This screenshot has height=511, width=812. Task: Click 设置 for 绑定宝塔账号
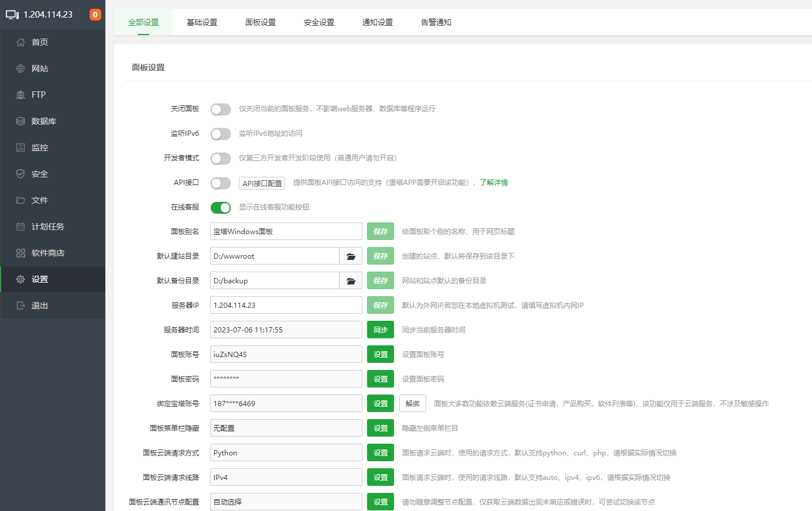click(x=381, y=404)
